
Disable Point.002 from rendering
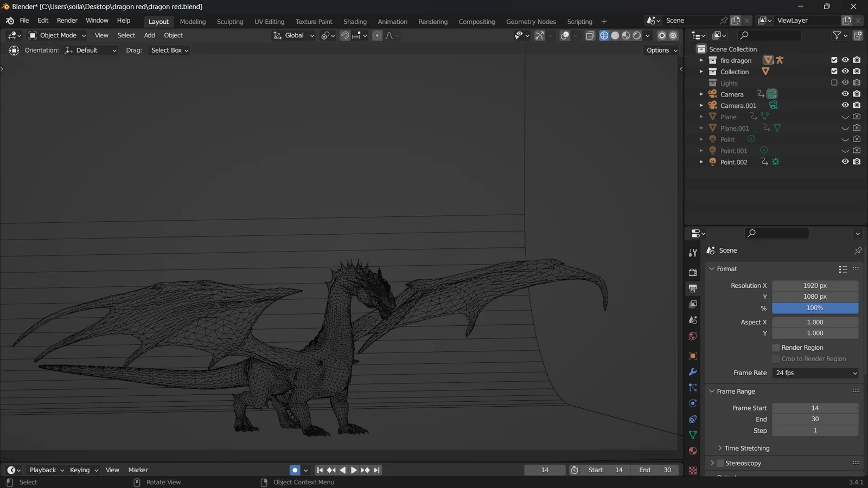pyautogui.click(x=857, y=162)
